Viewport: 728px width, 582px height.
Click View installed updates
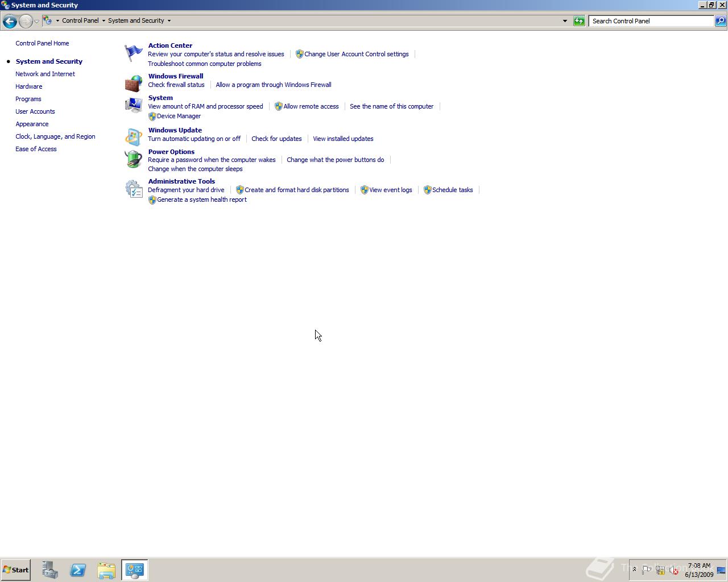click(343, 139)
